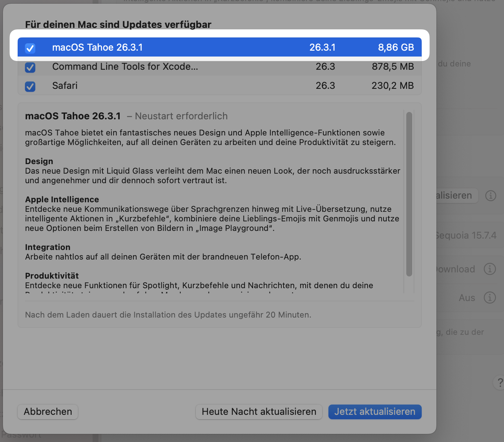Open info icon next to Download row

[x=490, y=269]
